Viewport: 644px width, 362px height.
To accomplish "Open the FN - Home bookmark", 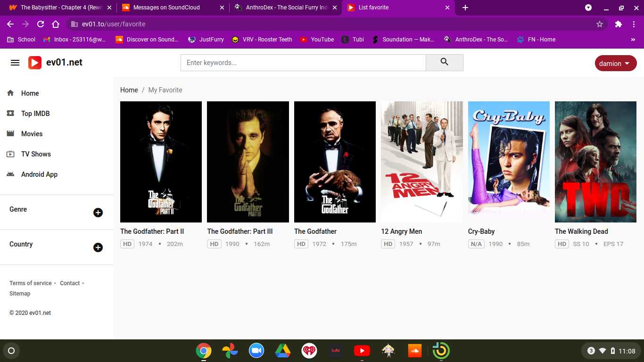I will (537, 40).
